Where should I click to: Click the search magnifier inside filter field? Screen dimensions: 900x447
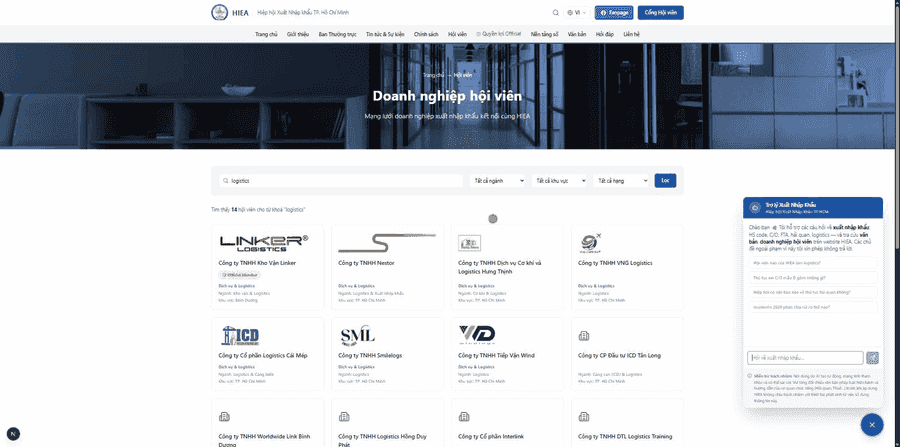(x=226, y=181)
